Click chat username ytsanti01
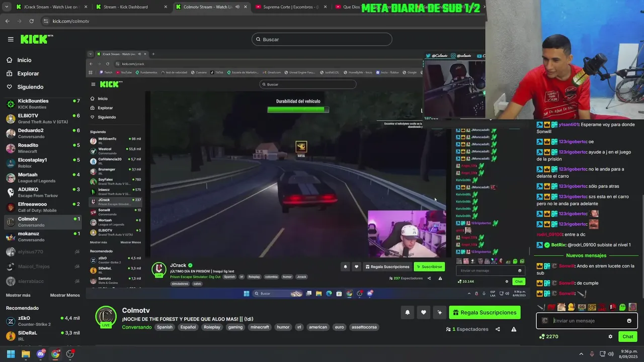Viewport: 644px width, 362px height. click(x=569, y=124)
